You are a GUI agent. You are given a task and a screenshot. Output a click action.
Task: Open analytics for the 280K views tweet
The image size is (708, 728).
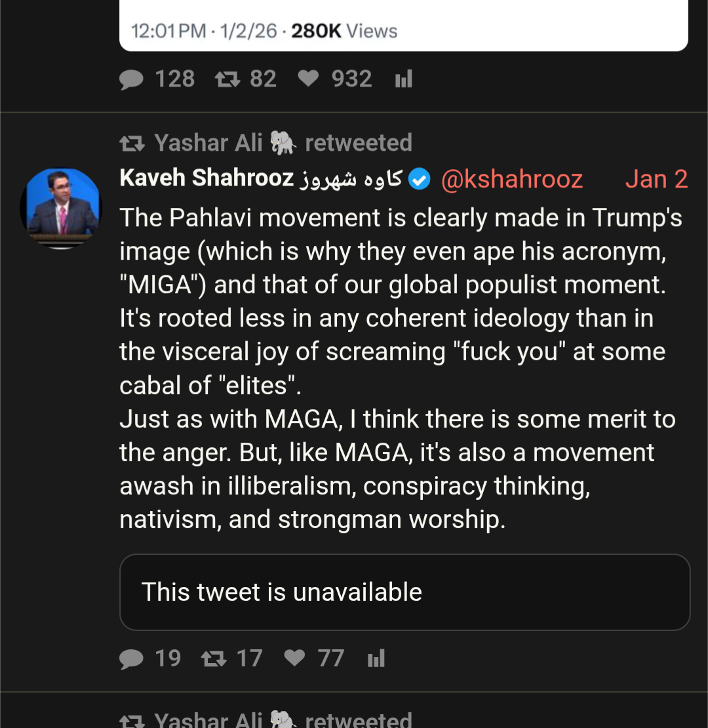click(x=404, y=80)
